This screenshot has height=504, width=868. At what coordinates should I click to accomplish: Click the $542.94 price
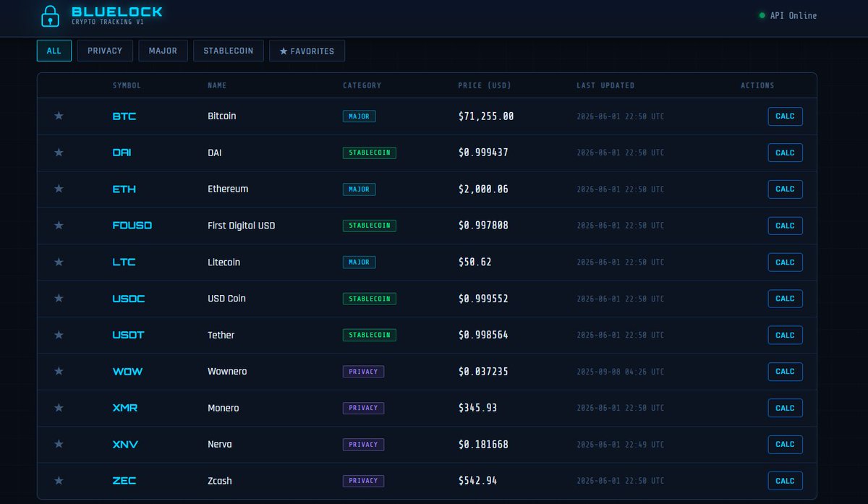coord(477,481)
